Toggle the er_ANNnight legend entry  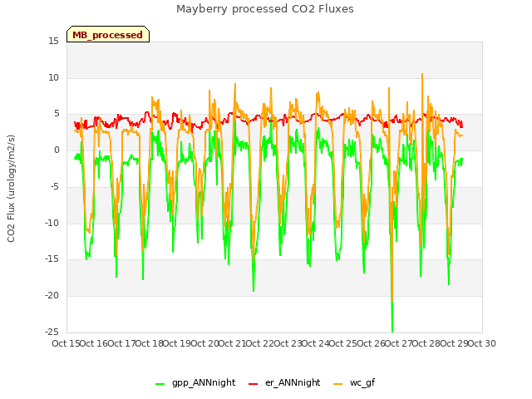coord(284,383)
